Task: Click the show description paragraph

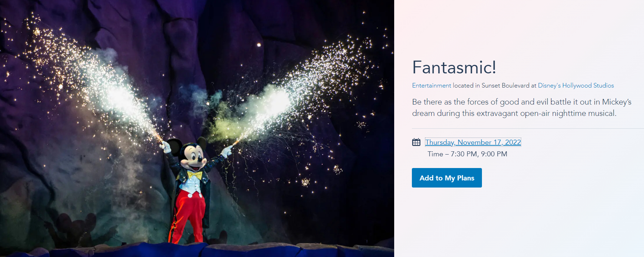Action: (x=522, y=107)
